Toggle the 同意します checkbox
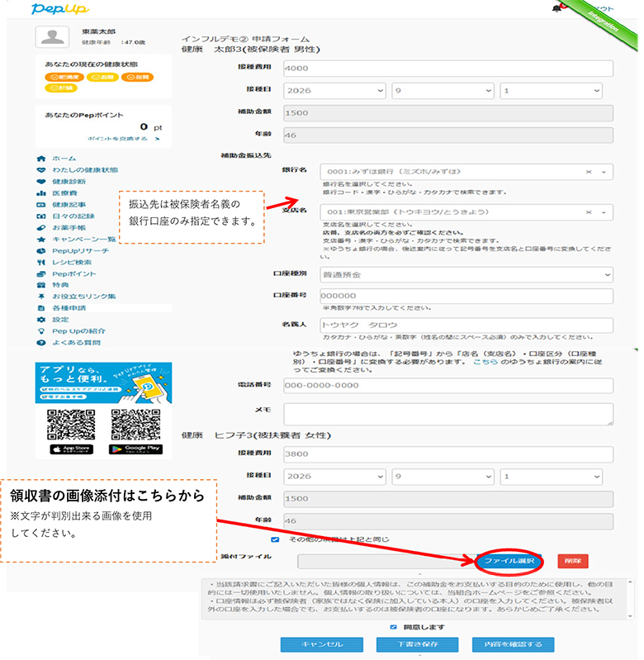The width and height of the screenshot is (644, 660). (x=393, y=627)
